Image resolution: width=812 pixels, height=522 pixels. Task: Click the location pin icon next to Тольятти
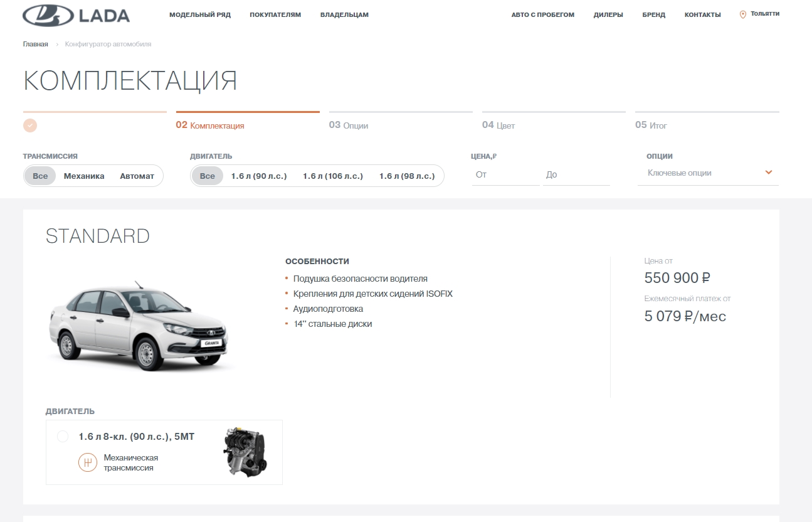(743, 14)
